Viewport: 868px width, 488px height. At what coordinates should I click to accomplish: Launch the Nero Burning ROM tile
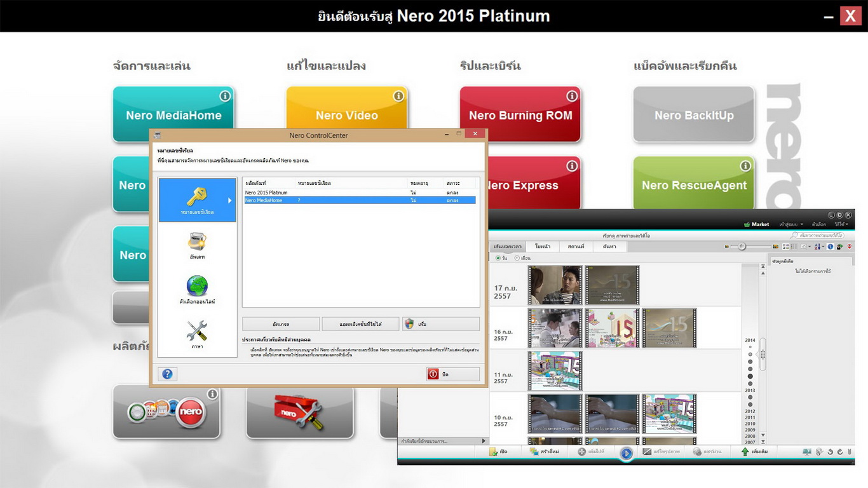point(520,114)
